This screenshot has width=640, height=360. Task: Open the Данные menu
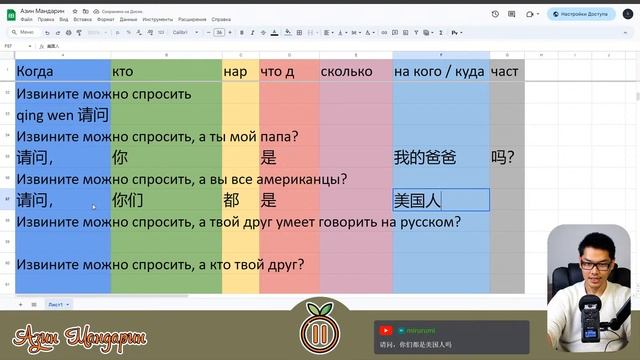click(x=128, y=20)
